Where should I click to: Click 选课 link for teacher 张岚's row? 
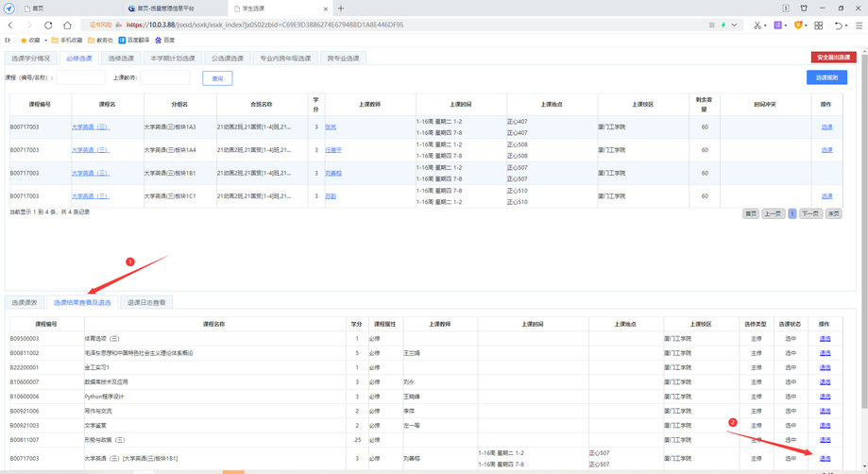[x=826, y=127]
